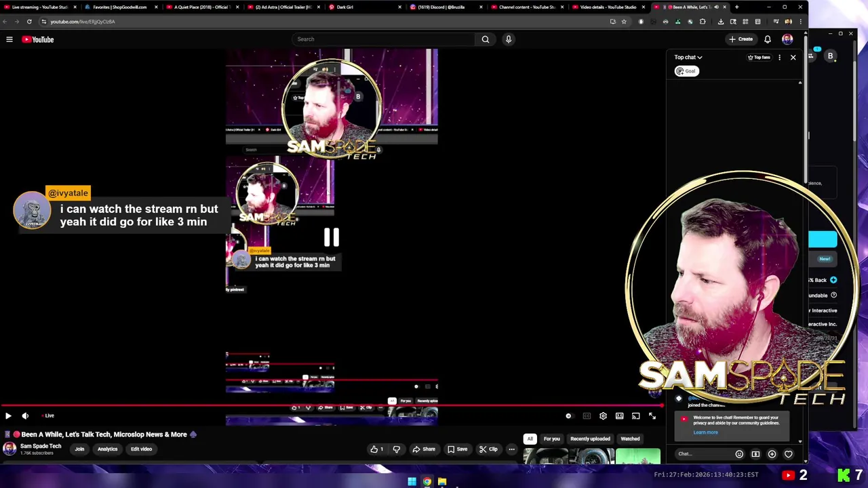Play the live video
The width and height of the screenshot is (868, 488).
click(x=8, y=415)
